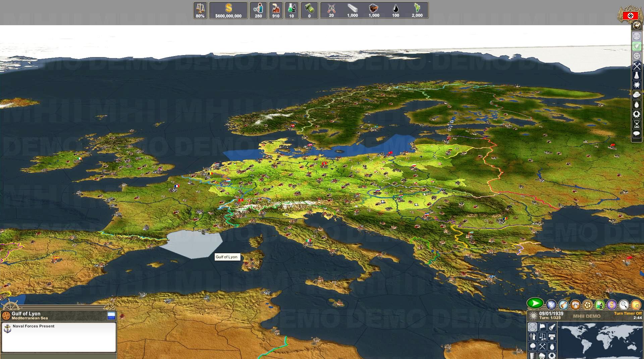The width and height of the screenshot is (644, 359).
Task: Open the military crossed swords menu
Action: click(x=551, y=305)
